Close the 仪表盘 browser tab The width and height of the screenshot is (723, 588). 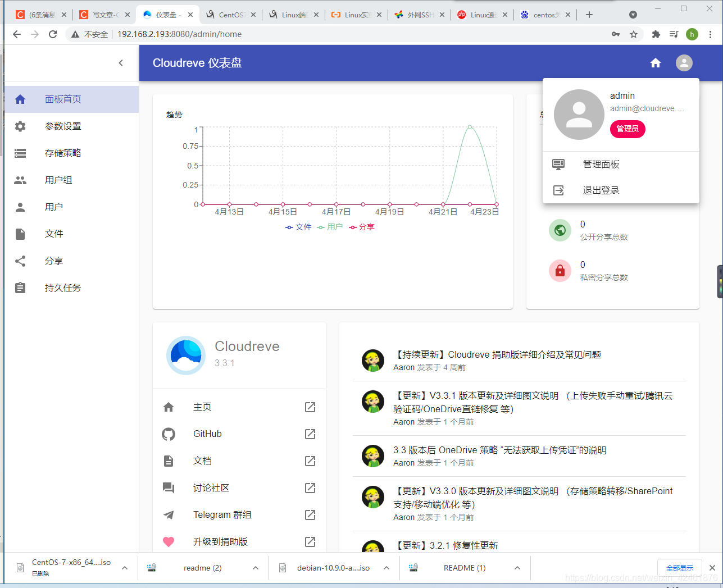point(190,15)
